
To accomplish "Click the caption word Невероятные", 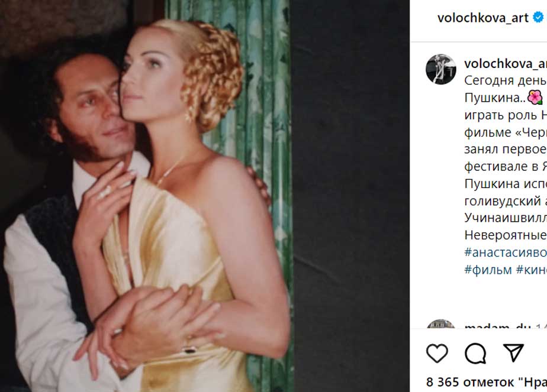I will pyautogui.click(x=505, y=235).
